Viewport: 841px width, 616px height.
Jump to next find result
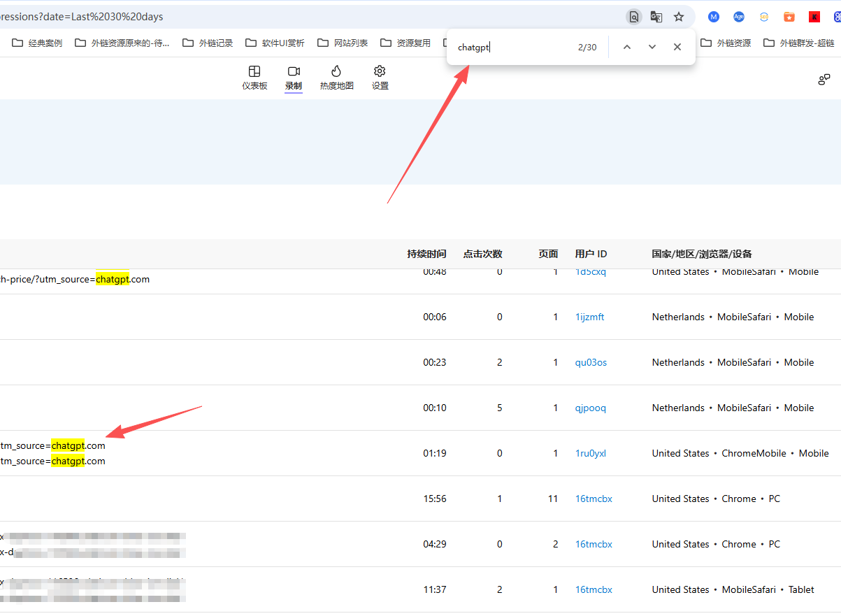pyautogui.click(x=652, y=47)
